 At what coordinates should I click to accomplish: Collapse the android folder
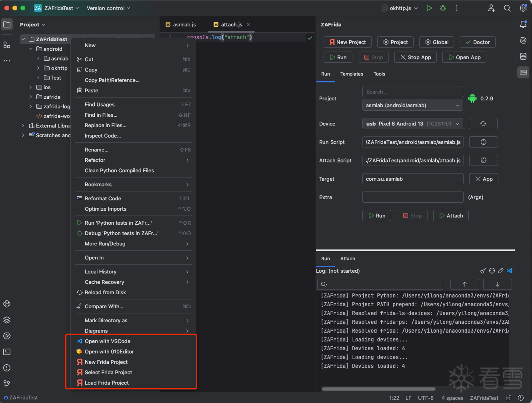point(31,49)
